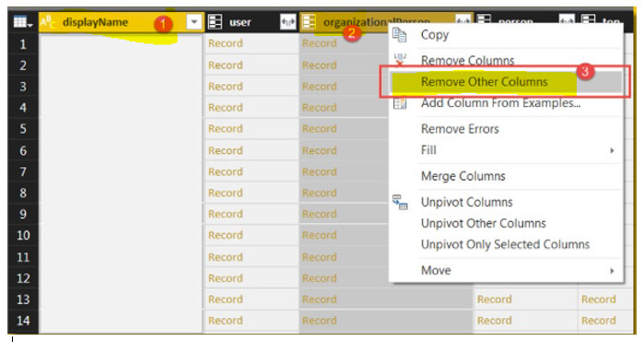Click the Remove Columns icon in menu
The height and width of the screenshot is (342, 644).
[x=400, y=60]
